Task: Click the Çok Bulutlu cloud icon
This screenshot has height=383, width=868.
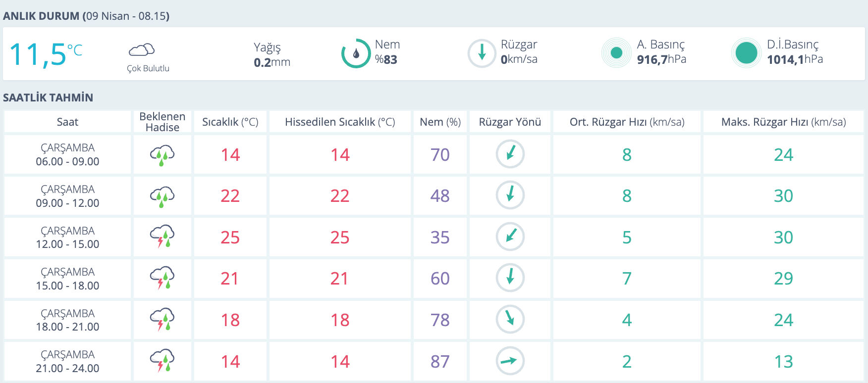Action: click(x=142, y=50)
